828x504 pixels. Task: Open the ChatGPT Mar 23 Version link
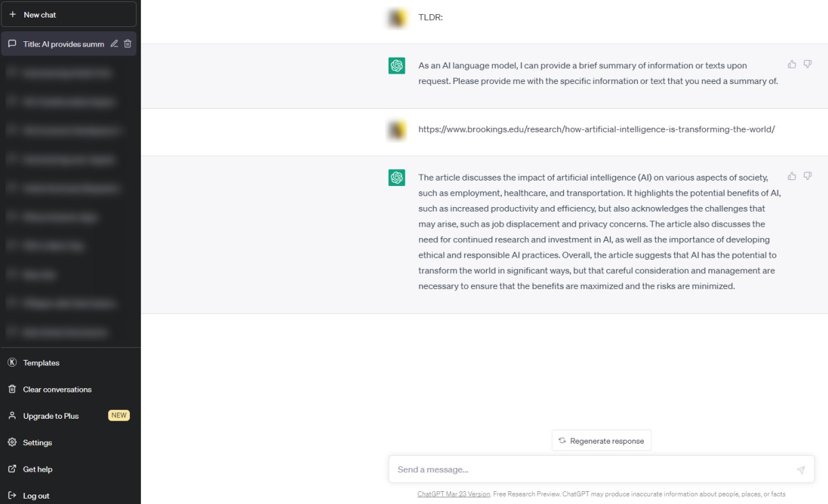(x=453, y=494)
